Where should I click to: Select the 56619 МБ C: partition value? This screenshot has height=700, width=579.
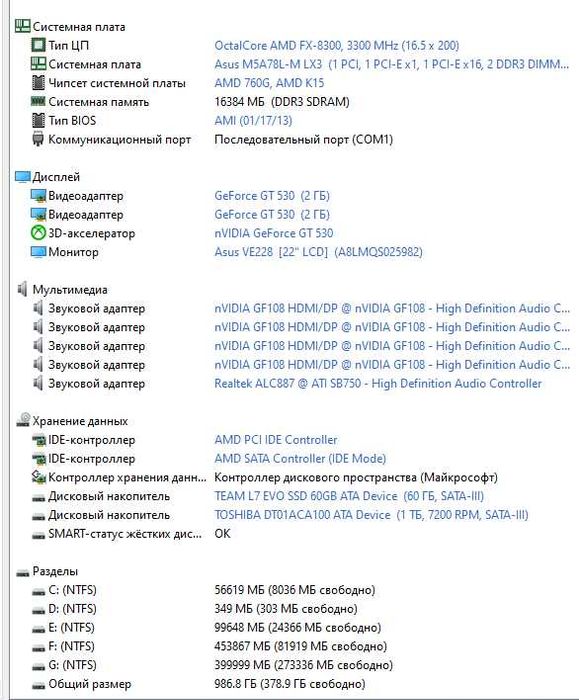295,589
